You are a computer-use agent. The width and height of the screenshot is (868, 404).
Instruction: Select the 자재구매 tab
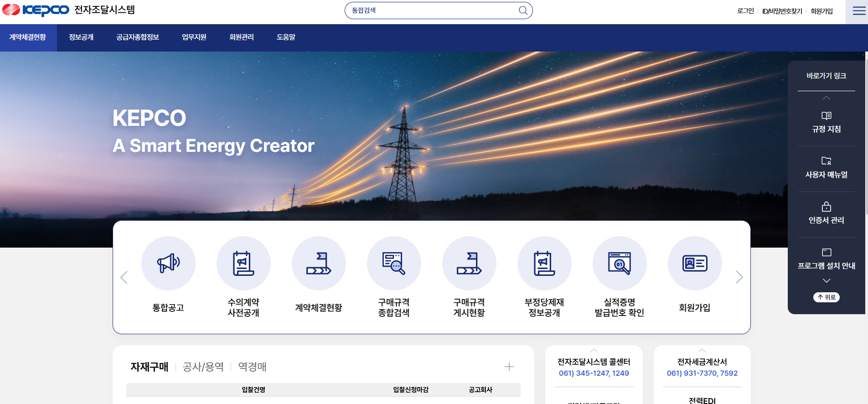point(150,367)
